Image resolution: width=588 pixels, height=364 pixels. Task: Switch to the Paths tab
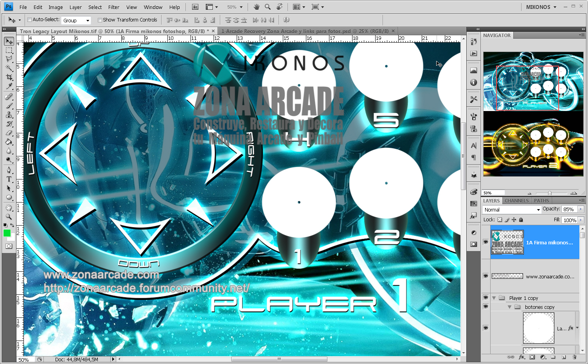(541, 201)
